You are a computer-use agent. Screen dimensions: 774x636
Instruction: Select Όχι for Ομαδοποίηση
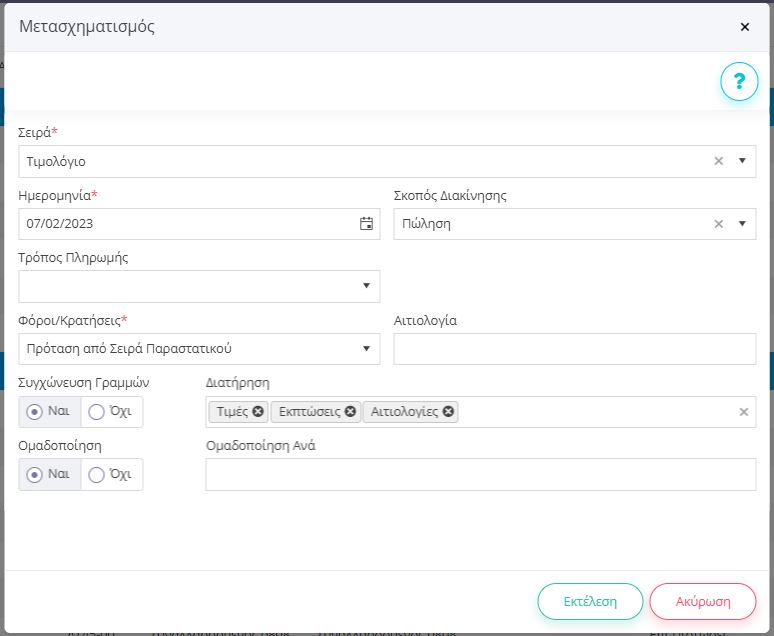coord(97,475)
